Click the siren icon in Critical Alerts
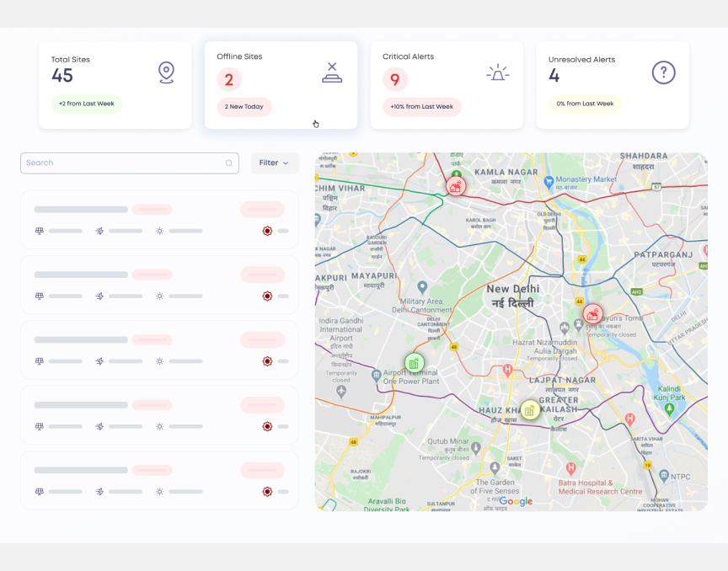Viewport: 728px width, 571px height. click(498, 73)
